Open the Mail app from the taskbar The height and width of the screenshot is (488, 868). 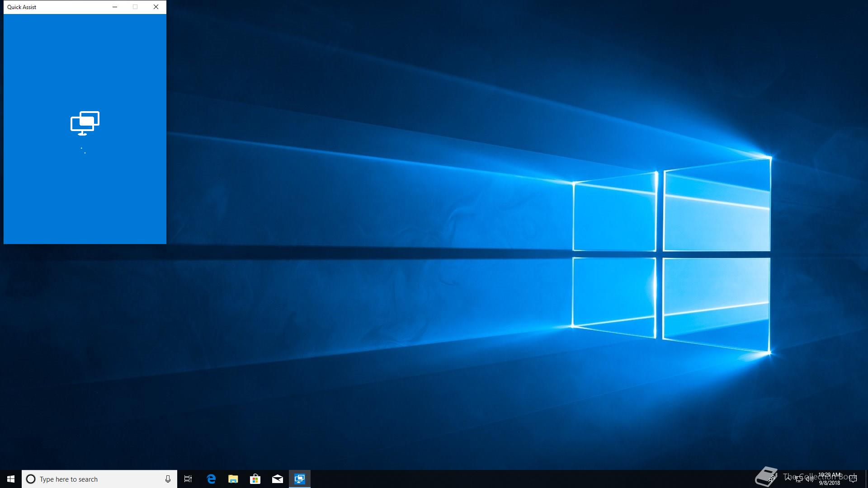coord(278,479)
